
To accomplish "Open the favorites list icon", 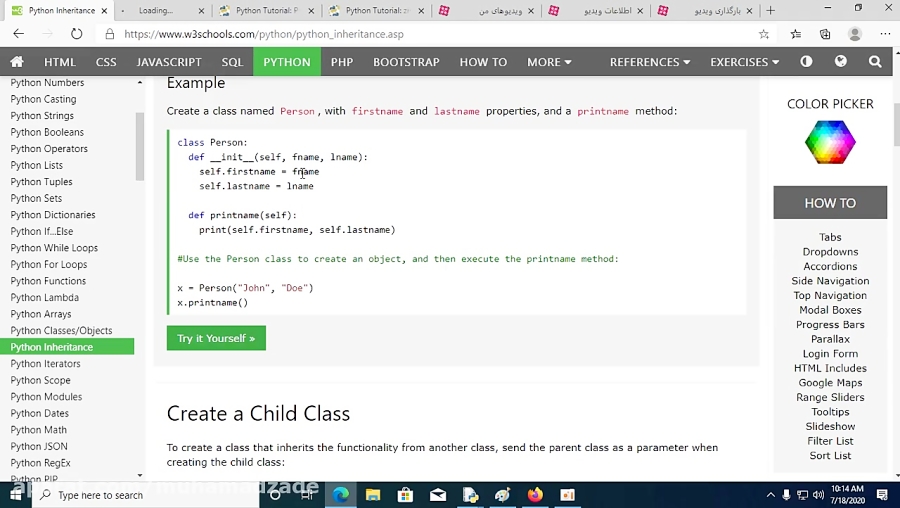I will pyautogui.click(x=796, y=34).
